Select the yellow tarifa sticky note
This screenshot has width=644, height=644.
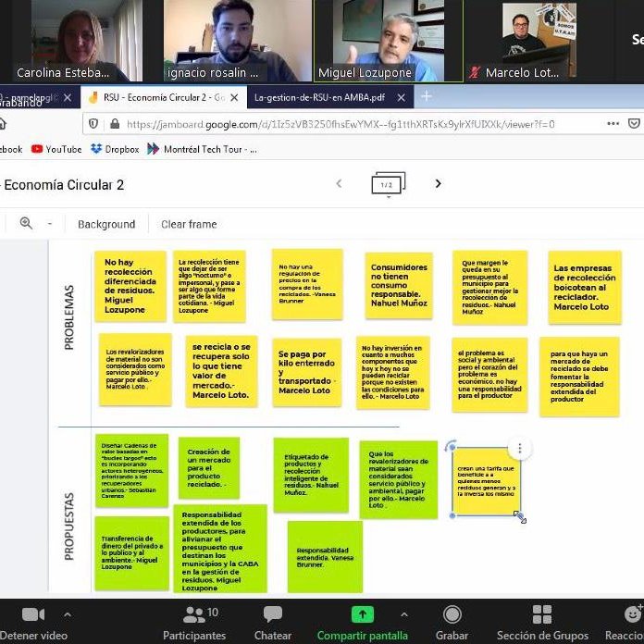pos(487,481)
